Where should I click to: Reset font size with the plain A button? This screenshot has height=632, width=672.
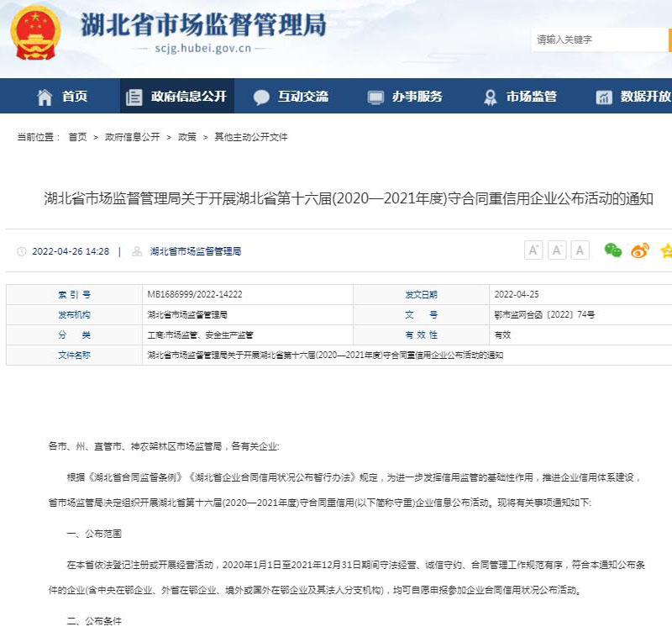(x=579, y=250)
